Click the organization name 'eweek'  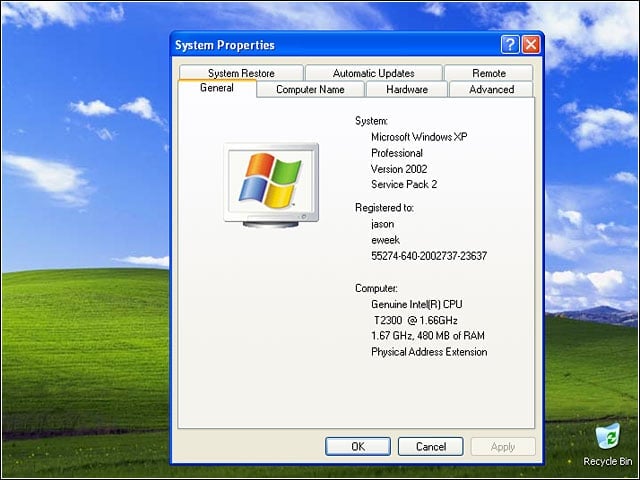pyautogui.click(x=385, y=240)
